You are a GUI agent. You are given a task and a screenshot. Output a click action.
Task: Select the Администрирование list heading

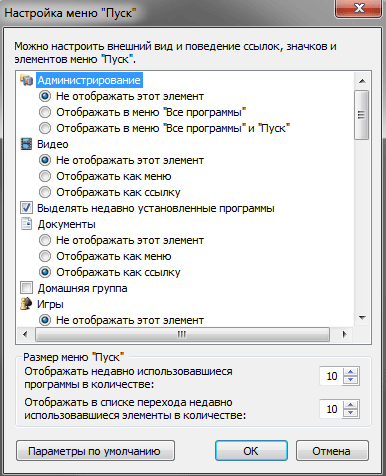(89, 80)
